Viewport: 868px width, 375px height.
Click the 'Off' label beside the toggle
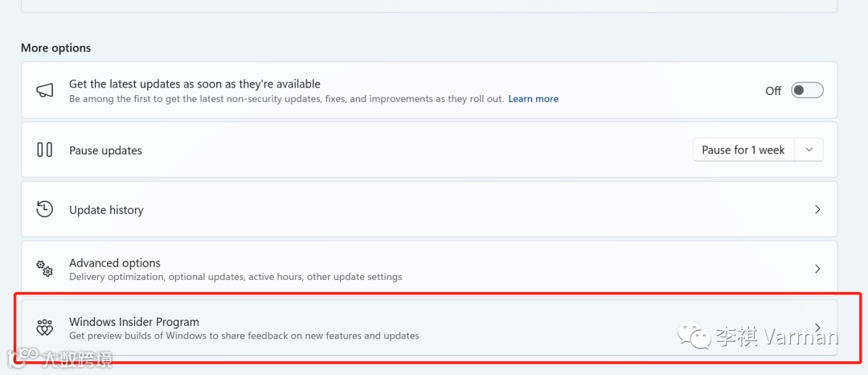(x=773, y=91)
